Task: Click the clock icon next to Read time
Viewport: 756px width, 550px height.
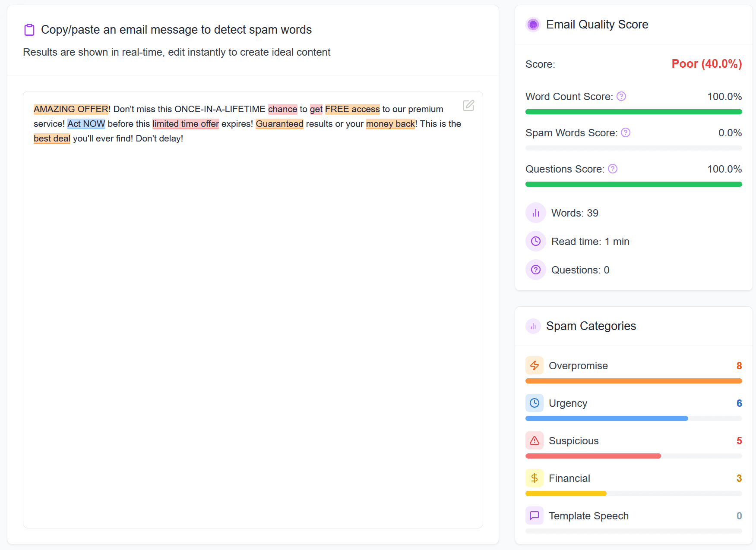Action: (536, 241)
